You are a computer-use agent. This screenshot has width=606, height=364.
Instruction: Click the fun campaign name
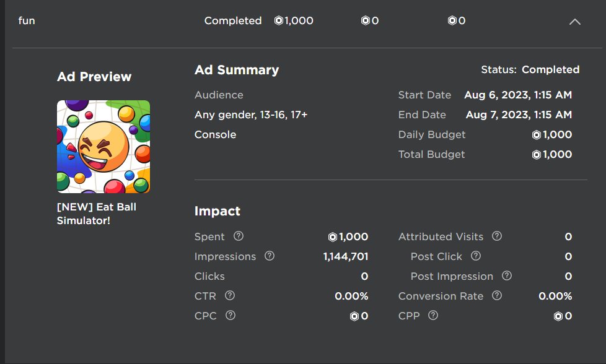click(x=27, y=20)
